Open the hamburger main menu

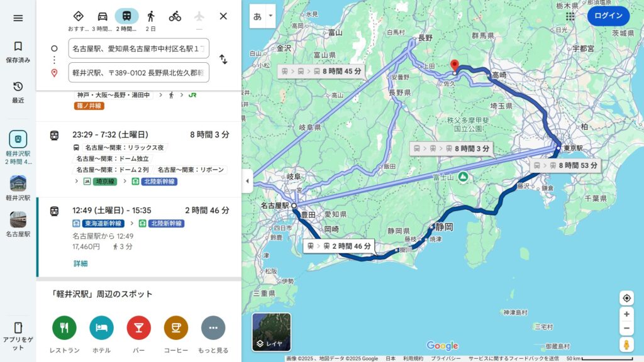pyautogui.click(x=18, y=18)
